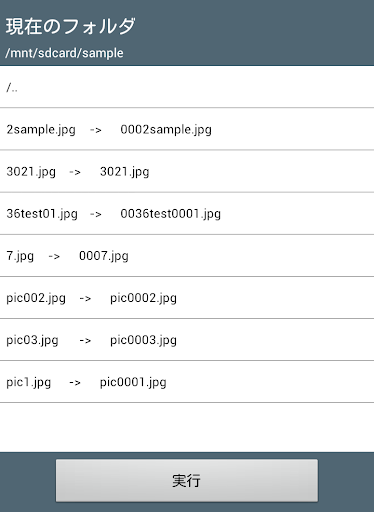
Task: Go up to the parent folder /..
Action: (187, 87)
